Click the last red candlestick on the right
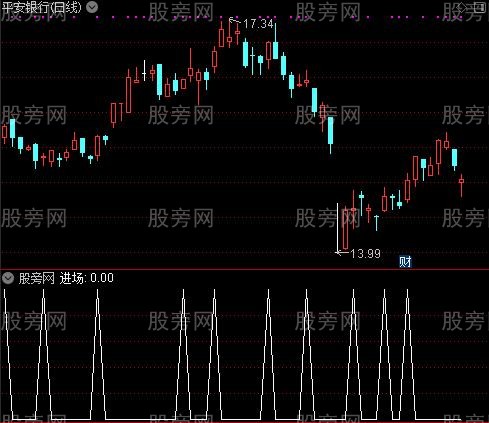This screenshot has width=489, height=423. click(461, 185)
